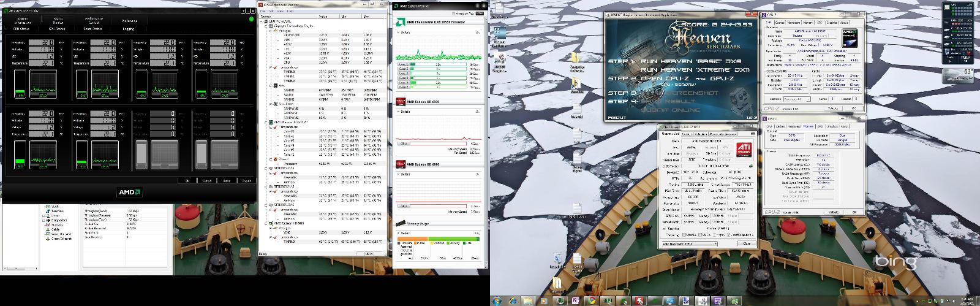The height and width of the screenshot is (306, 980).
Task: Open the GPU Status sub-tab in AMD OverDrive
Action: pos(57,29)
